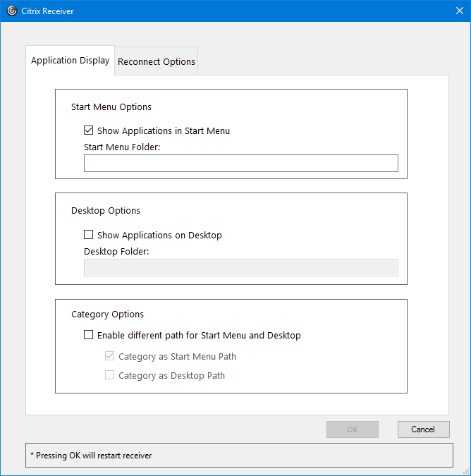This screenshot has height=476, width=471.
Task: Toggle Category as Desktop Path checkbox
Action: [x=109, y=375]
